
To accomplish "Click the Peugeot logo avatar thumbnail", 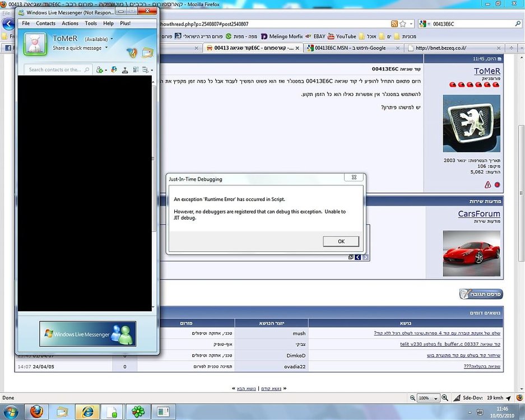I will (471, 124).
